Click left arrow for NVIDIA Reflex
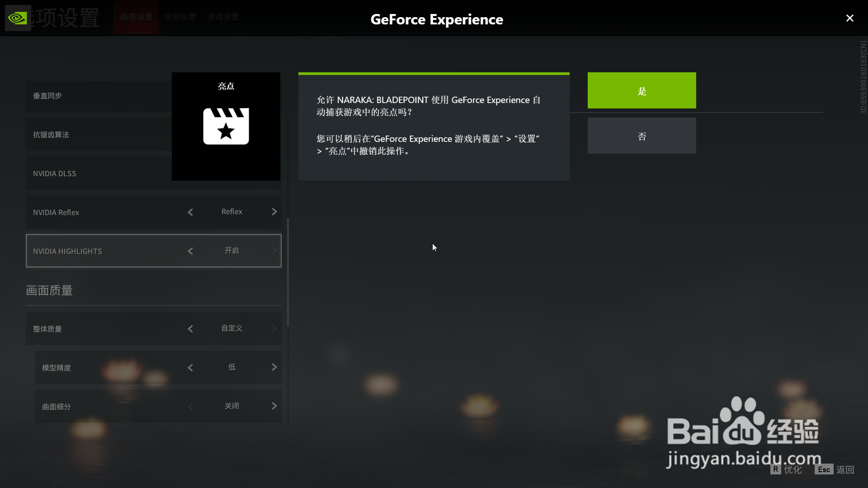868x488 pixels. pos(190,212)
